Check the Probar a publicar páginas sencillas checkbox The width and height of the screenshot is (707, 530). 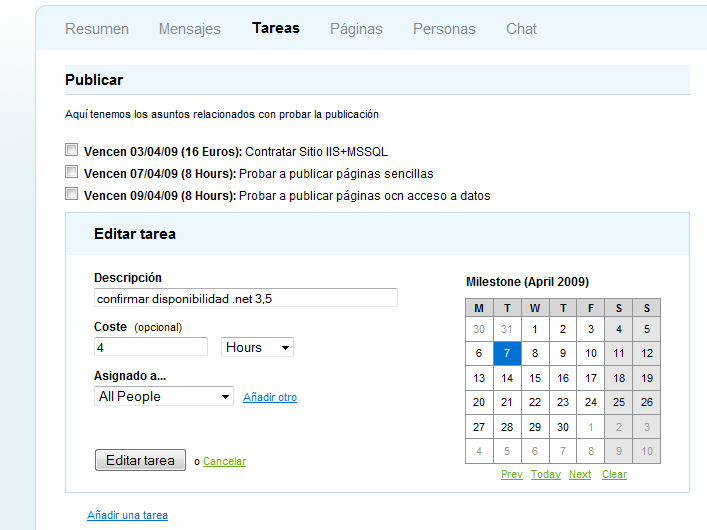coord(71,172)
